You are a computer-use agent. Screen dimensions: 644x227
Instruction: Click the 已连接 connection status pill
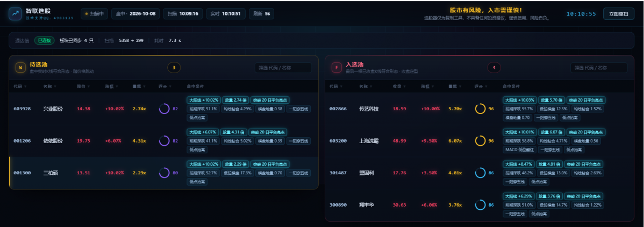point(45,40)
